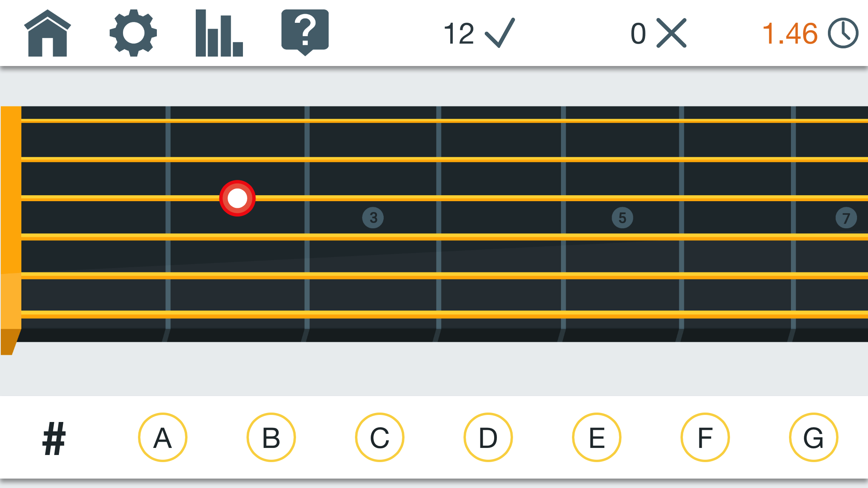This screenshot has height=488, width=868.
Task: Click the fret 7 position marker
Action: tap(846, 218)
